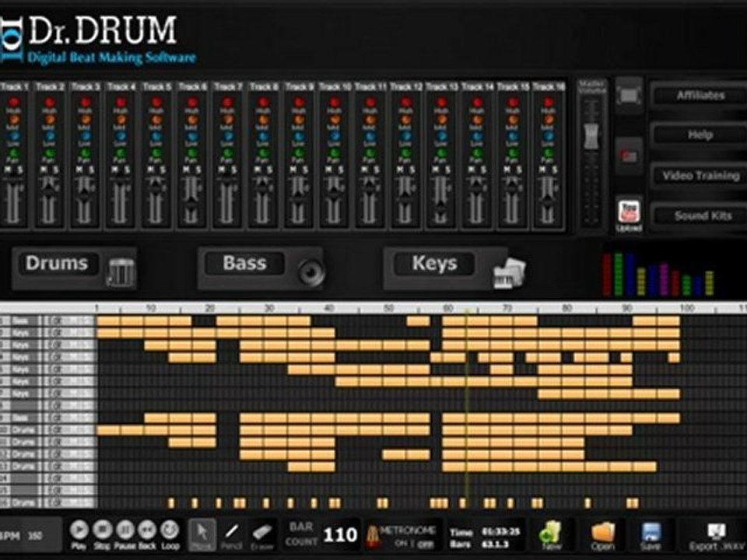
Task: Select the Eraser tool
Action: 262,534
